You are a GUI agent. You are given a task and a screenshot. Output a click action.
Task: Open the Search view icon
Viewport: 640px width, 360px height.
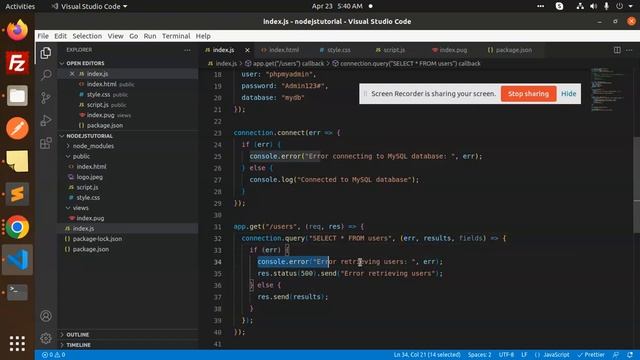(x=46, y=75)
